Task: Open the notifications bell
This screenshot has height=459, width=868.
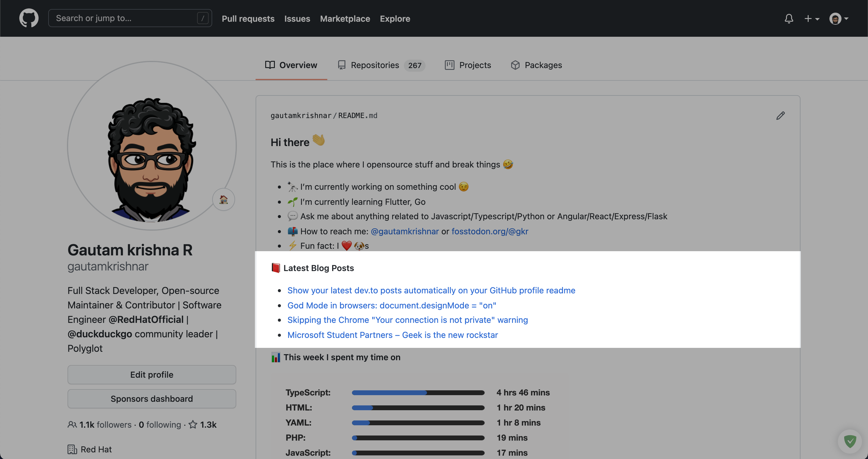Action: (789, 18)
